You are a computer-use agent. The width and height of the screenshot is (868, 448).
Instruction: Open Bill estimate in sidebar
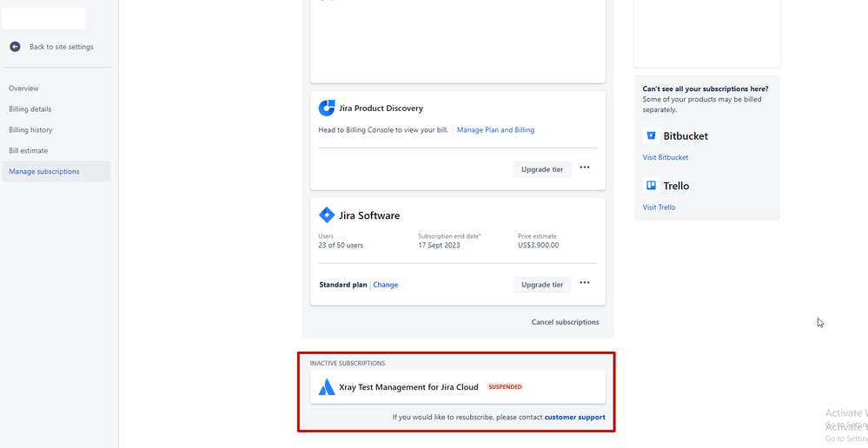pyautogui.click(x=28, y=150)
